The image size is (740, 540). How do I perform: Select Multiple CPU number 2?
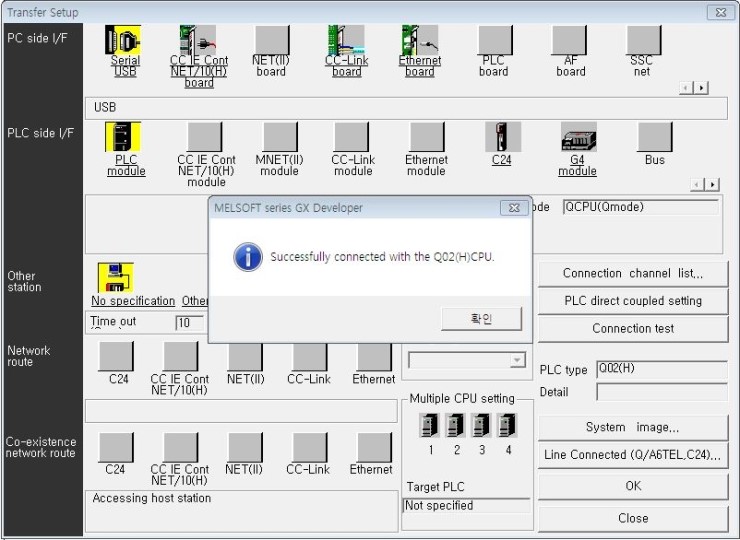tap(455, 425)
